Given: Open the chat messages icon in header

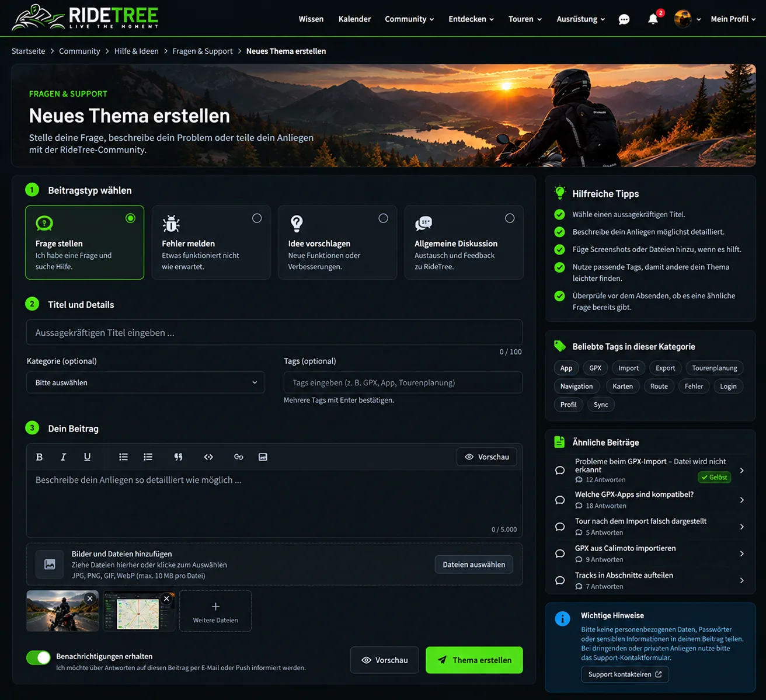Looking at the screenshot, I should [624, 19].
